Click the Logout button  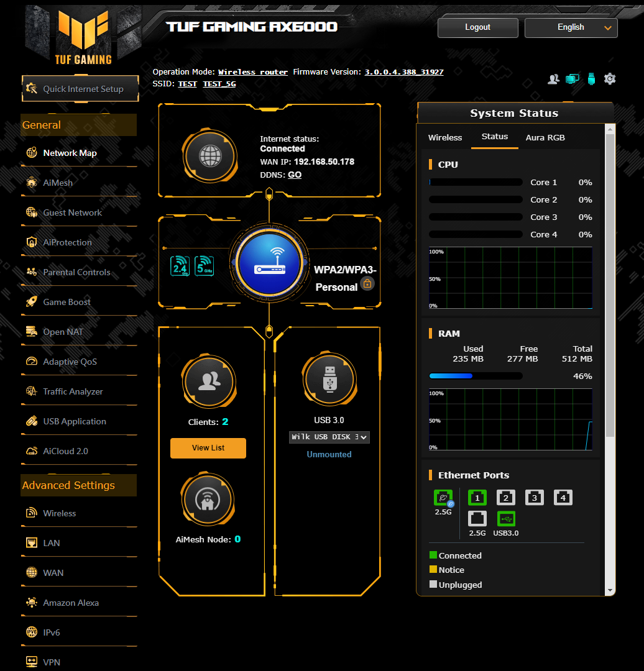pos(478,27)
